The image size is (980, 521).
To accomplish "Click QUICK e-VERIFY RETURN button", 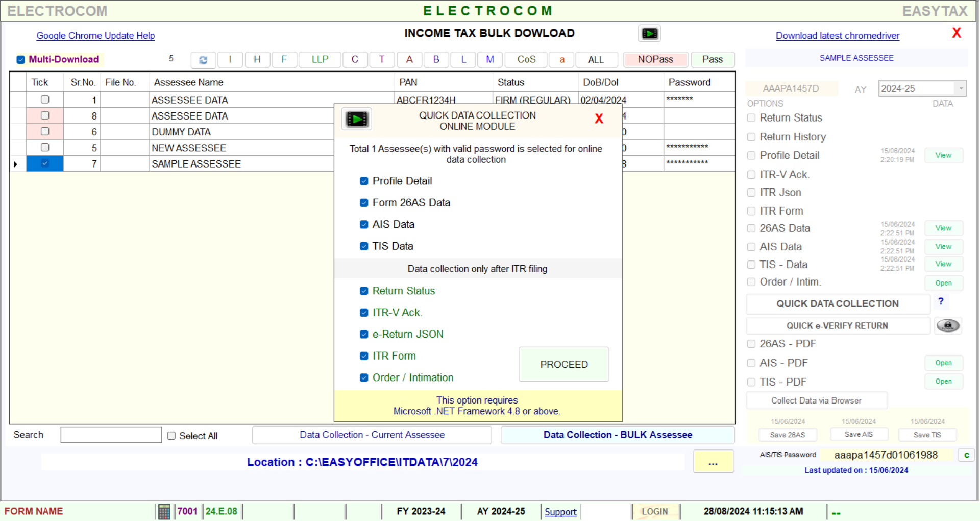I will (838, 326).
